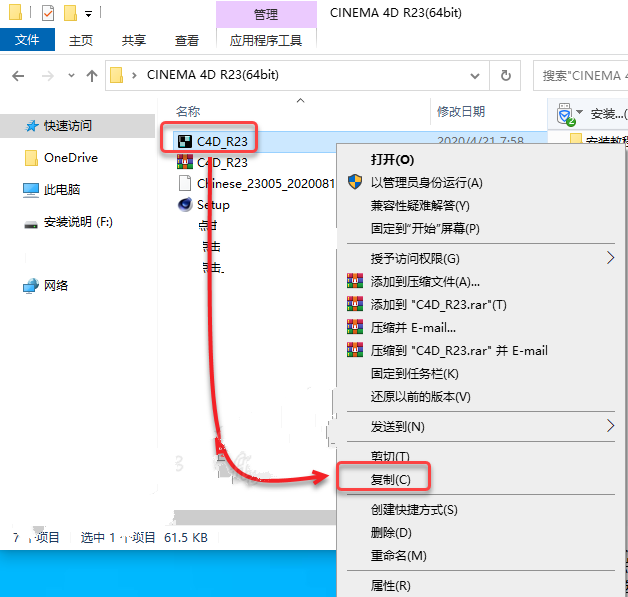Choose 以管理员身份运行(A)
This screenshot has height=597, width=628.
click(x=426, y=183)
